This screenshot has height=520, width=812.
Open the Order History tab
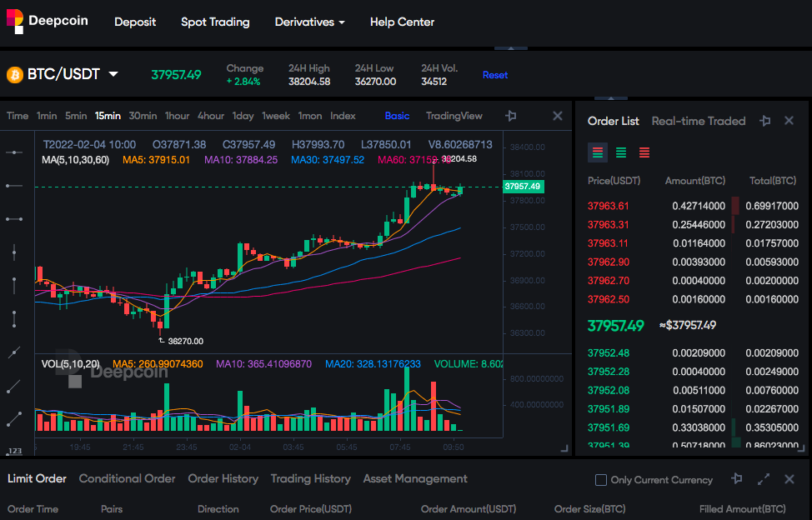coord(223,478)
